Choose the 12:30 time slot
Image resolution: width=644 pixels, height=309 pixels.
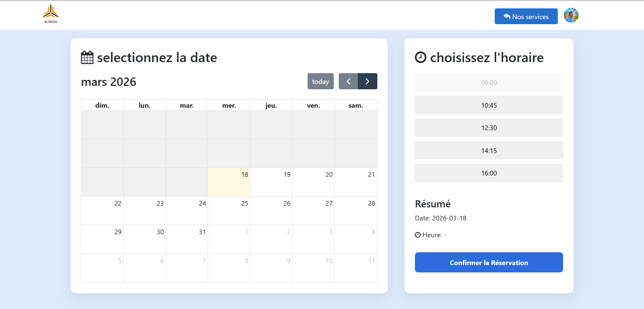(x=489, y=128)
